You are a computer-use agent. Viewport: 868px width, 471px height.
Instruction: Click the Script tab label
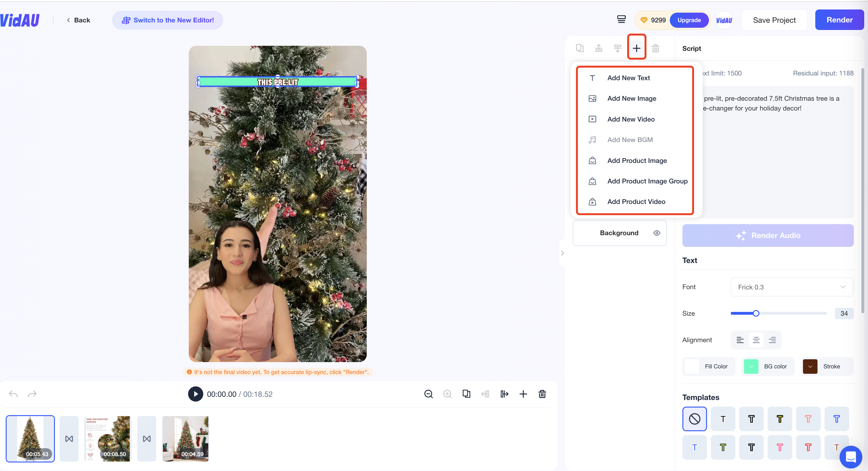point(692,48)
